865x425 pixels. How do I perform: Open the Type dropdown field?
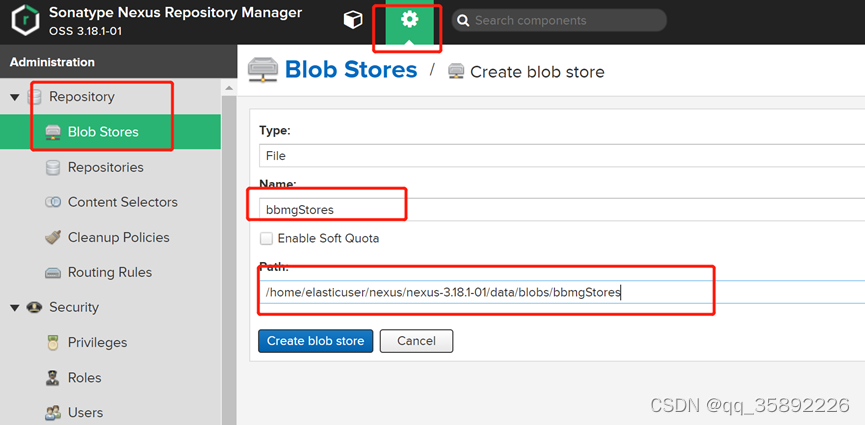click(560, 156)
